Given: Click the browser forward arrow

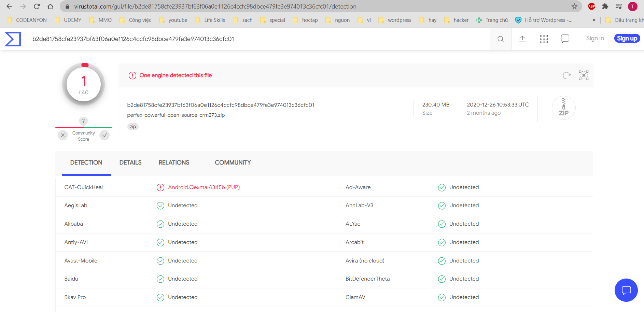Looking at the screenshot, I should click(23, 6).
